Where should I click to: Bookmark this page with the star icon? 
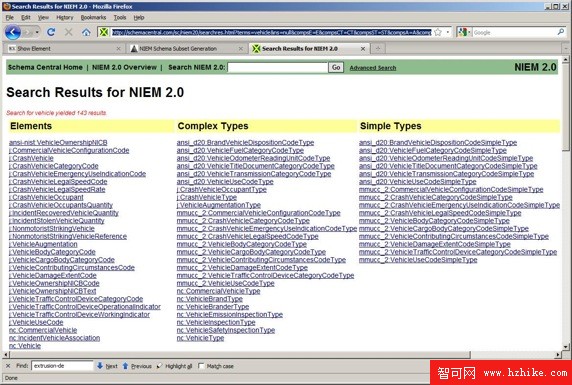[438, 32]
